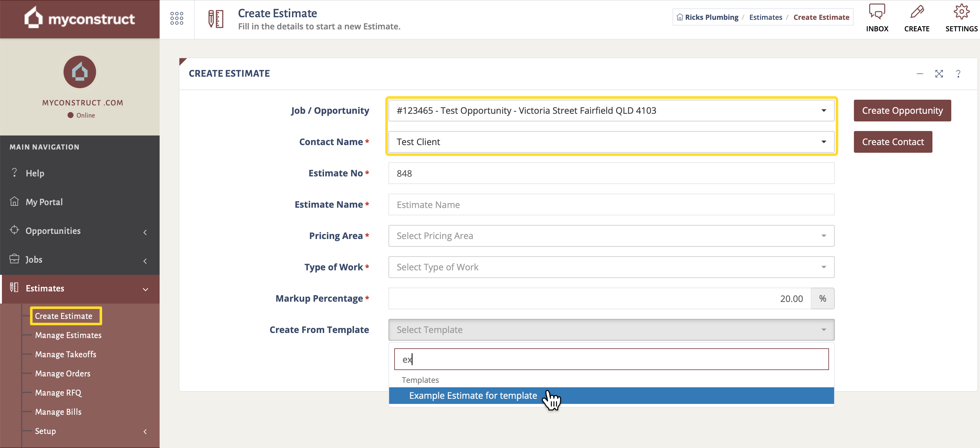
Task: Click the template search field
Action: point(611,359)
